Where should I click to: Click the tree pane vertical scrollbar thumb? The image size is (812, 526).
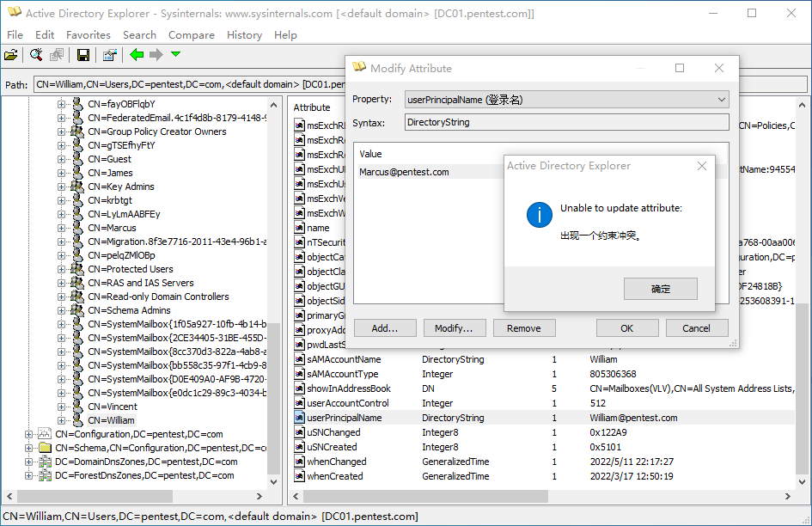coord(273,398)
